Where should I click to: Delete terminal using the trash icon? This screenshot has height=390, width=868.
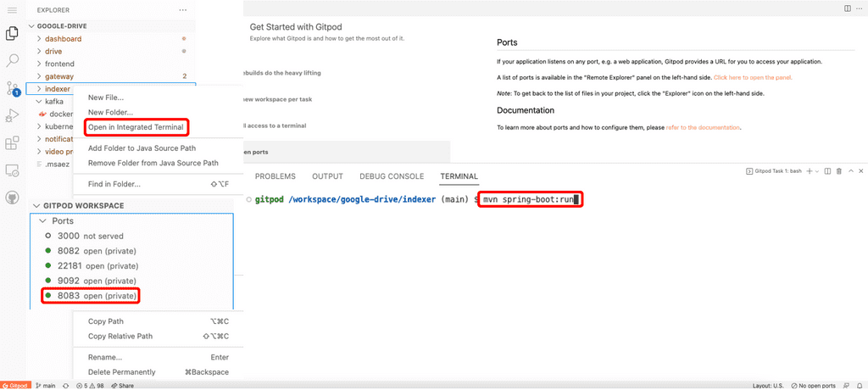[x=838, y=170]
